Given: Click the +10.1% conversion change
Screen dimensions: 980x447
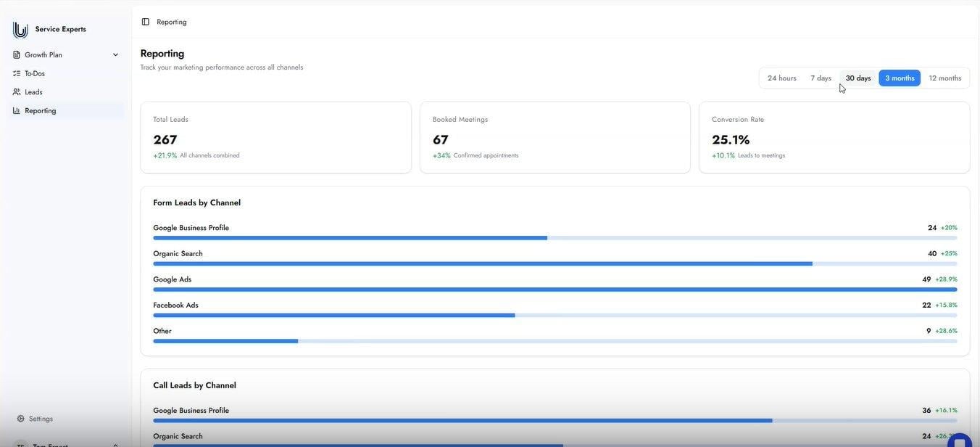Looking at the screenshot, I should [723, 156].
